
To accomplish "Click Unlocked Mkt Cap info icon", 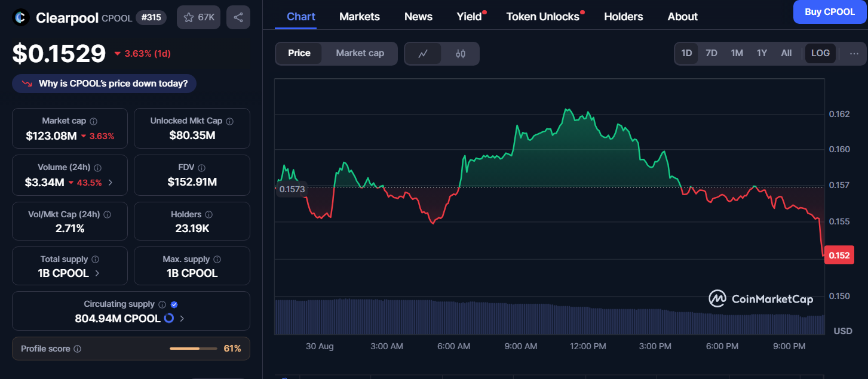I will [x=229, y=121].
